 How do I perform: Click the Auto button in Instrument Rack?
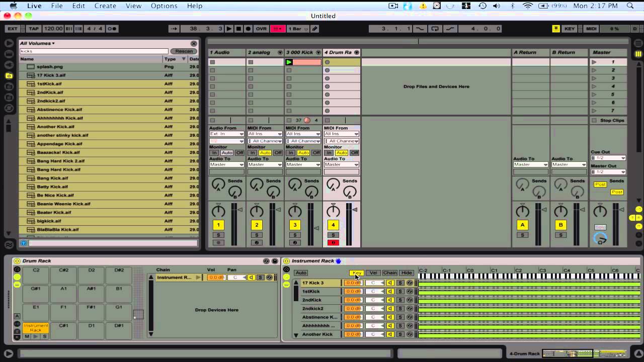301,273
